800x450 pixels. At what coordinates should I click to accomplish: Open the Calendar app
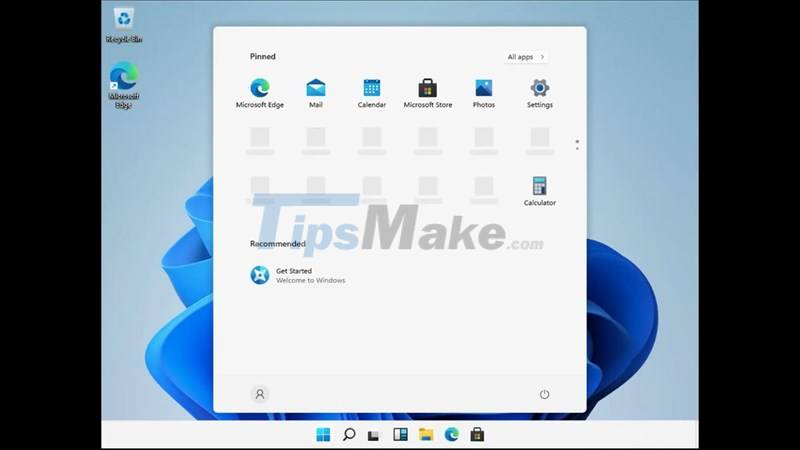pos(371,93)
